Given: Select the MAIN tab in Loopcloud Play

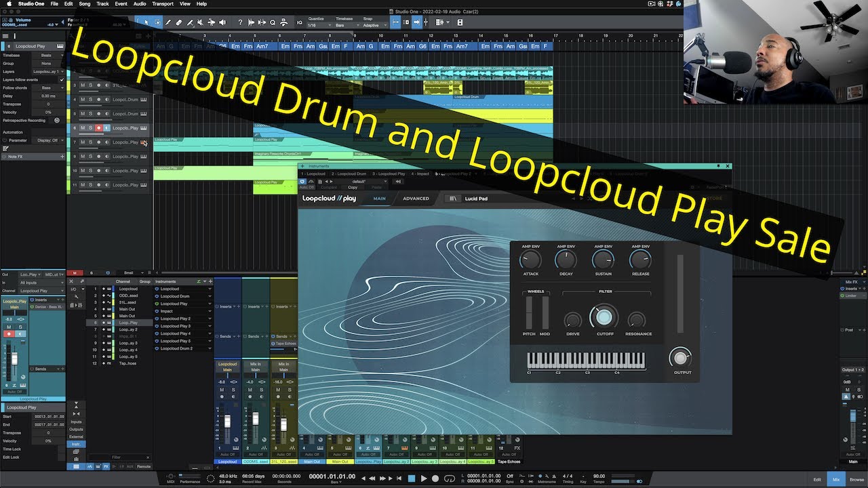Looking at the screenshot, I should click(379, 199).
